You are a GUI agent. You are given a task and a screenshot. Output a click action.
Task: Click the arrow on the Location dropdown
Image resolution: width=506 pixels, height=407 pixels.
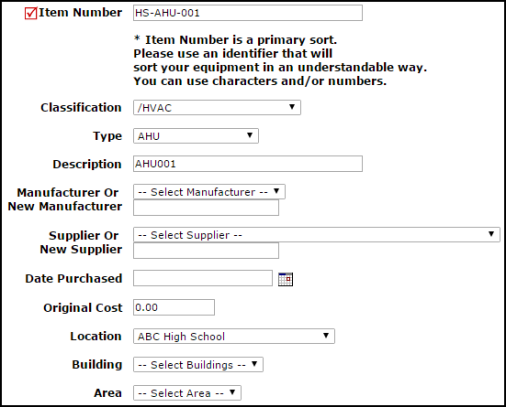[x=326, y=335]
